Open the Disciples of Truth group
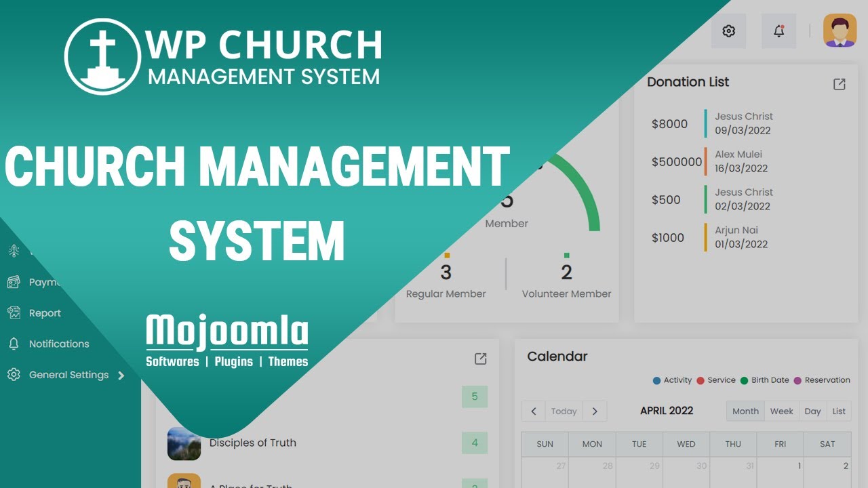The height and width of the screenshot is (488, 868). (252, 443)
